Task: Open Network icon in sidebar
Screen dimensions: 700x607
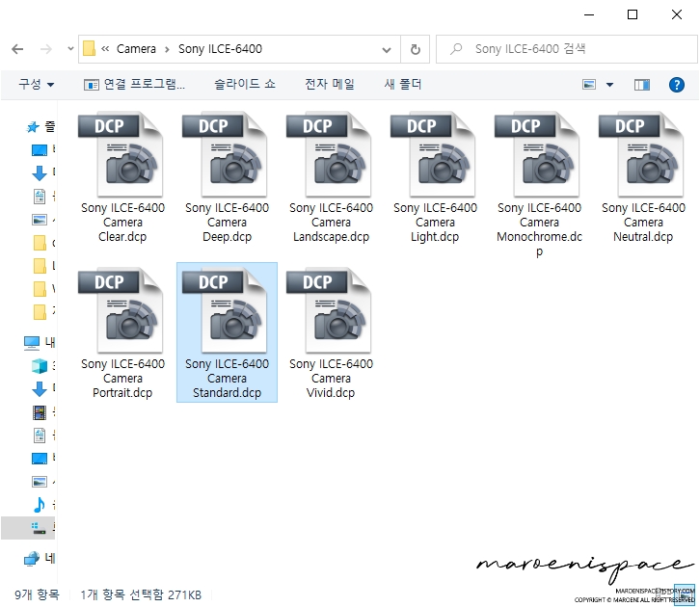Action: click(x=32, y=559)
